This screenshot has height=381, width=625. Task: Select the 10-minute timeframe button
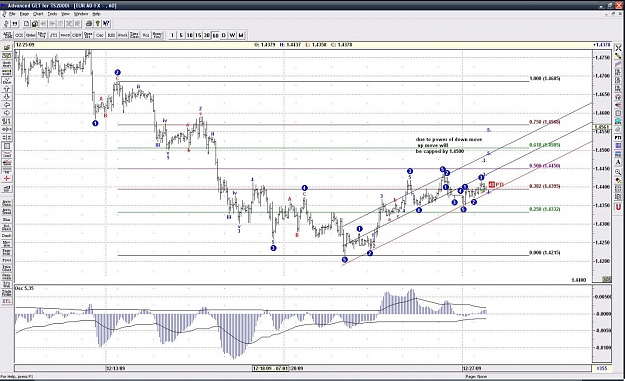point(190,35)
